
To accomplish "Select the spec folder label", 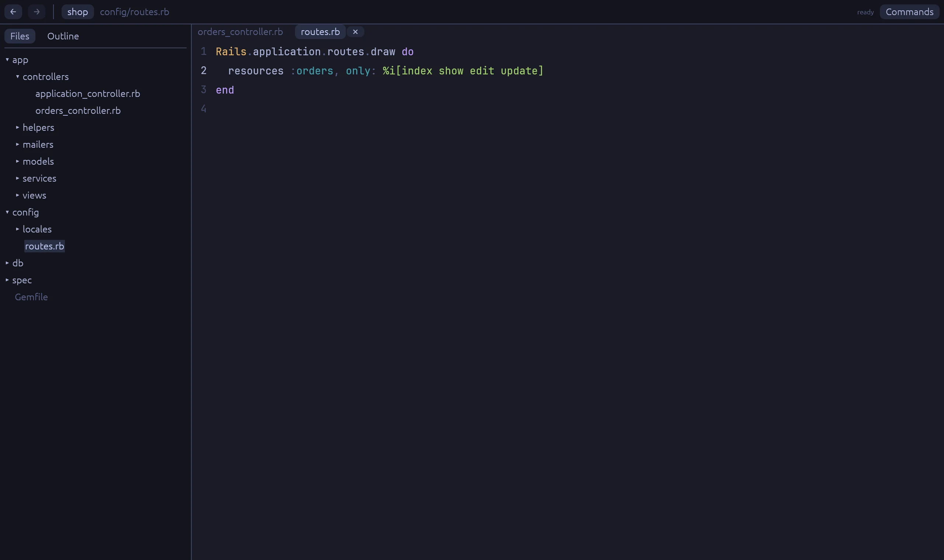I will point(22,280).
